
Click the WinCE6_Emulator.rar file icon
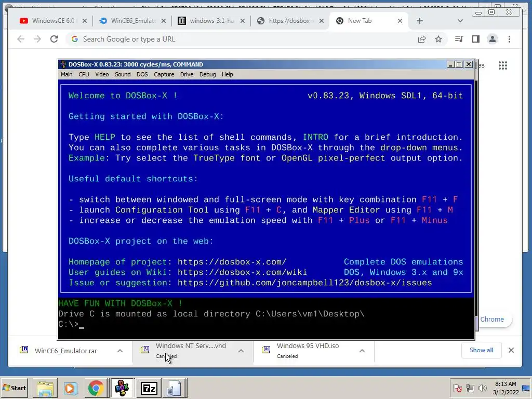point(24,350)
